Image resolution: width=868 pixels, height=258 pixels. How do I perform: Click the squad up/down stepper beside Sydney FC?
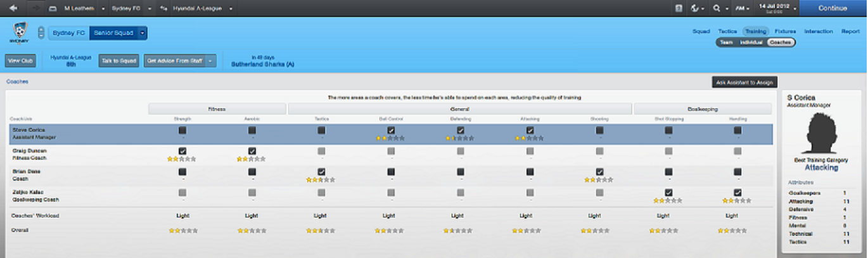click(x=41, y=32)
